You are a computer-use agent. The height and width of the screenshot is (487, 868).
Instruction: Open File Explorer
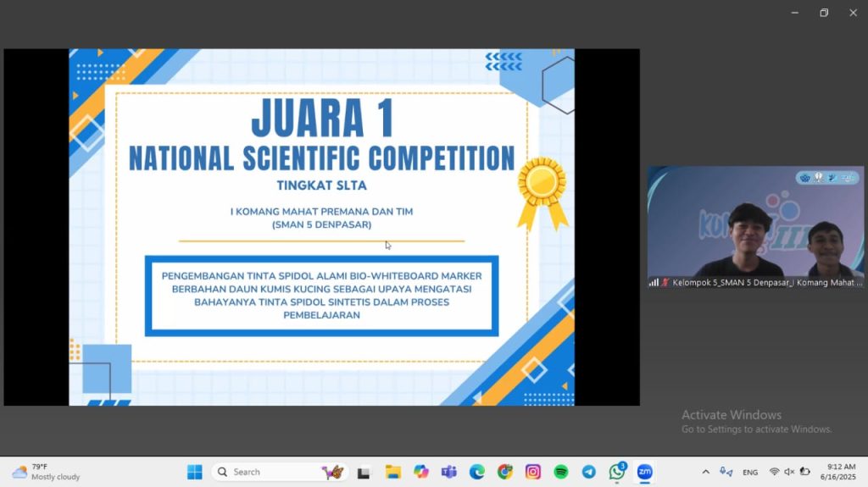(393, 472)
